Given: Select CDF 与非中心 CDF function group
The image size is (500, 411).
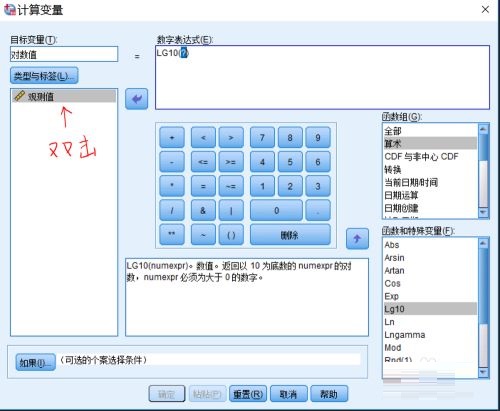Looking at the screenshot, I should [x=430, y=156].
